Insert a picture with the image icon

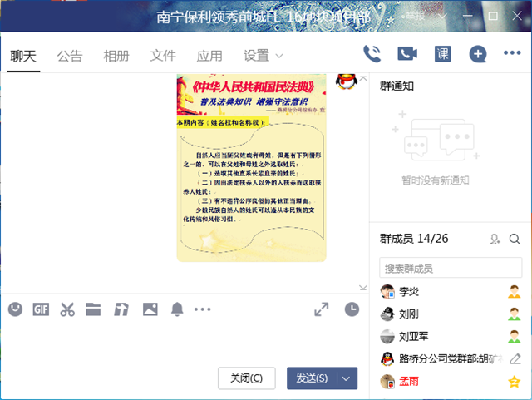coord(150,309)
